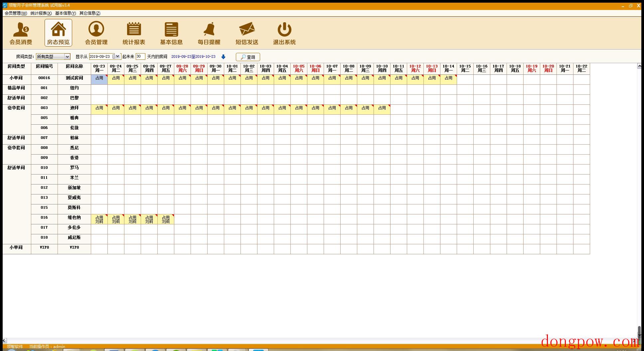Select room name 悉尼
Screen dimensions: 644x351
click(x=74, y=148)
